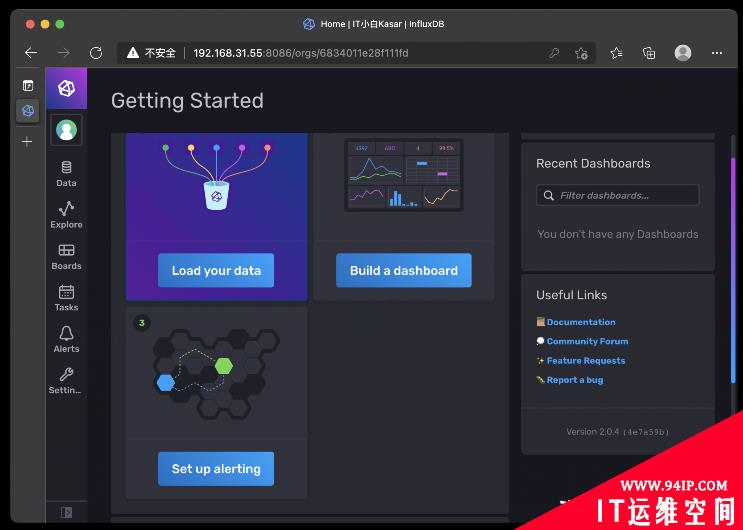Open the Data section in sidebar
743x530 pixels.
click(x=66, y=174)
